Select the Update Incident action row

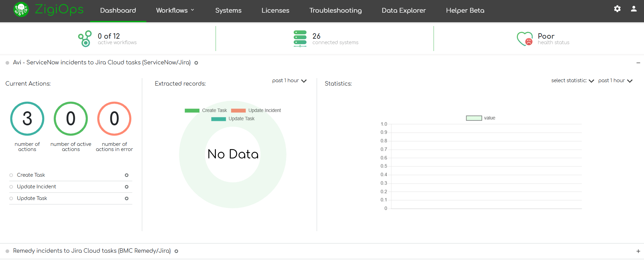pos(71,187)
